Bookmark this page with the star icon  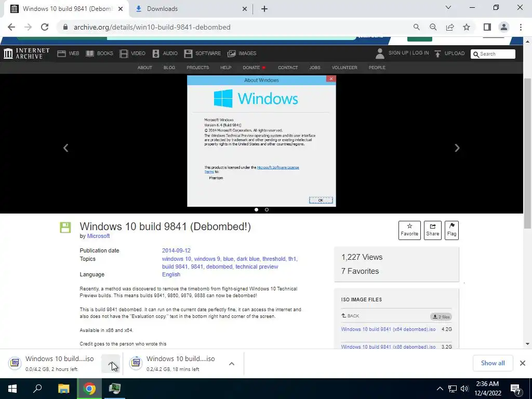pos(467,27)
